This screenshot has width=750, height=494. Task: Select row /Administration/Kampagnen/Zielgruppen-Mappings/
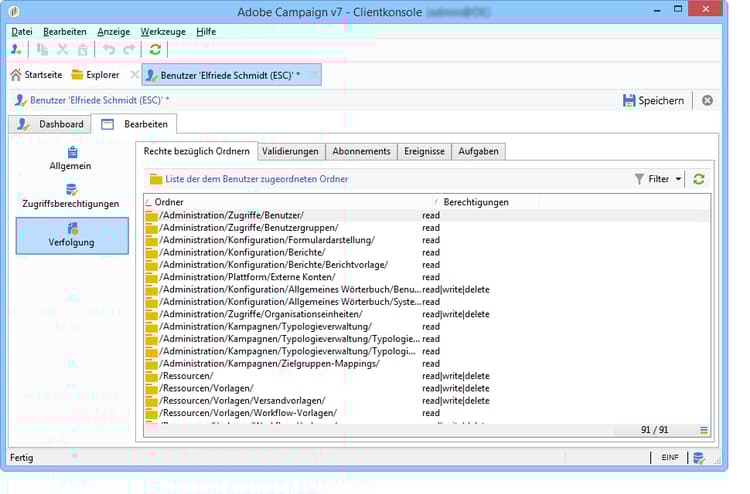(426, 364)
